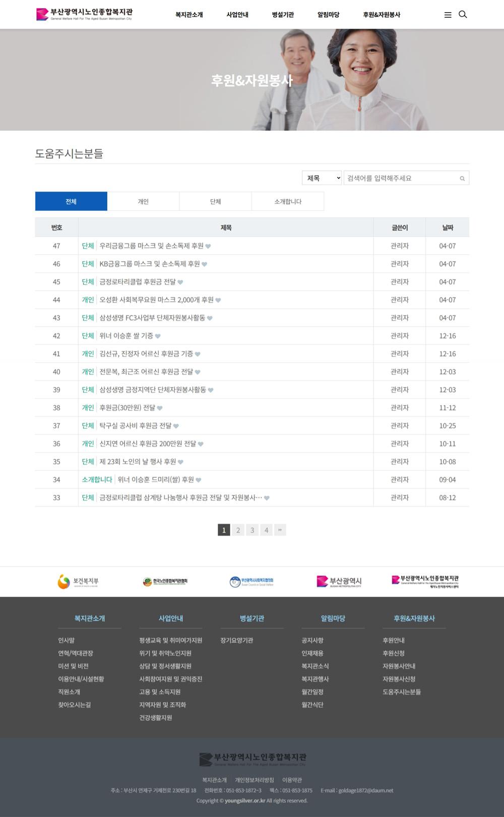Go to page 2 of the list
This screenshot has width=504, height=817.
coord(238,530)
